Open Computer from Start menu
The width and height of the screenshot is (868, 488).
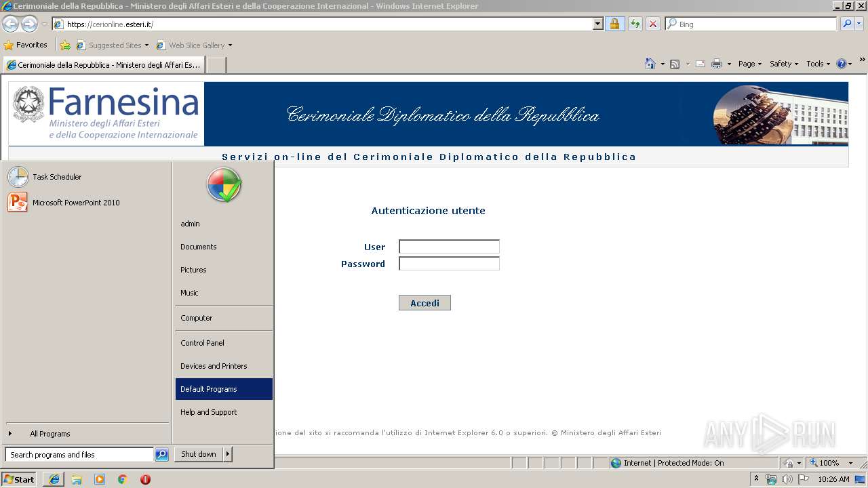tap(224, 318)
